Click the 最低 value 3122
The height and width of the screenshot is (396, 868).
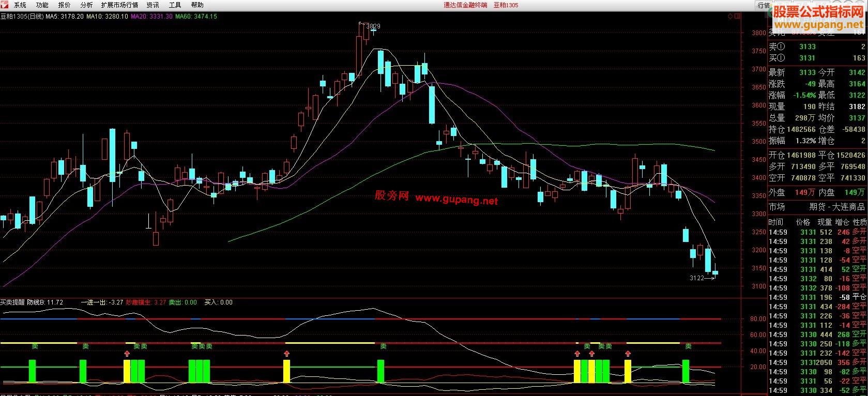tap(857, 95)
